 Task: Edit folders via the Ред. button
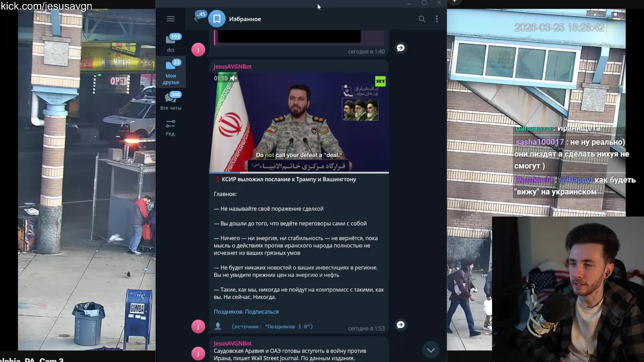click(171, 128)
